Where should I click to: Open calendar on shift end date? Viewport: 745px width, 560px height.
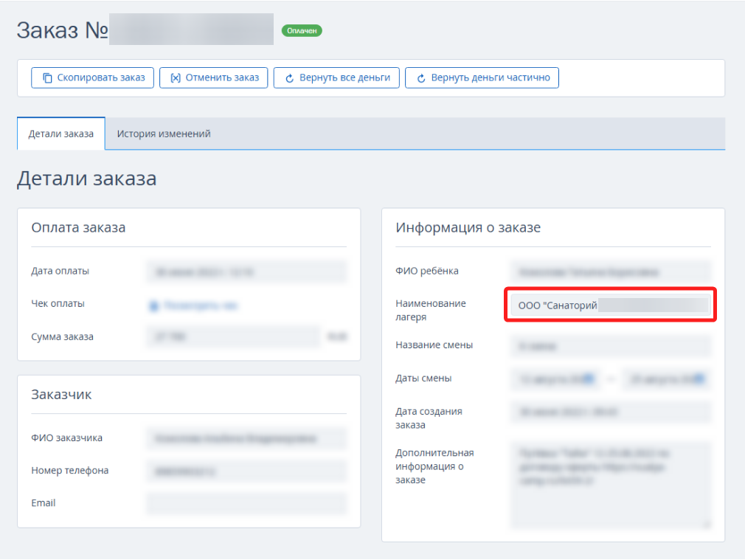click(x=699, y=379)
